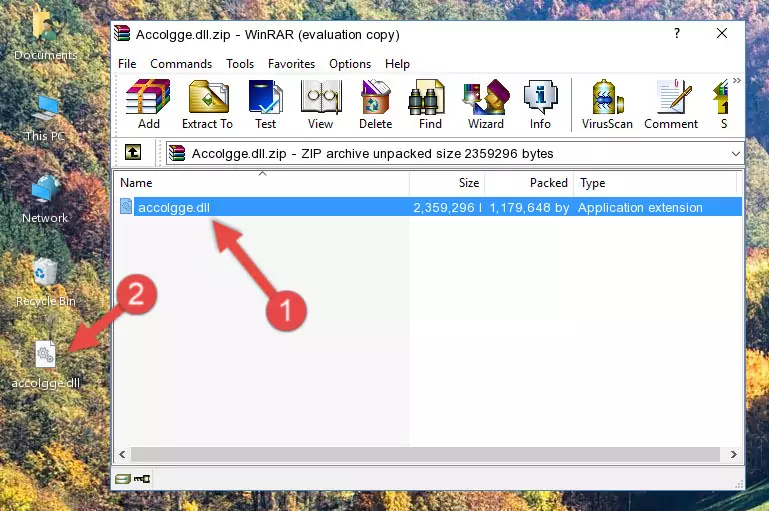769x511 pixels.
Task: Click the Delete toolbar icon
Action: (x=376, y=104)
